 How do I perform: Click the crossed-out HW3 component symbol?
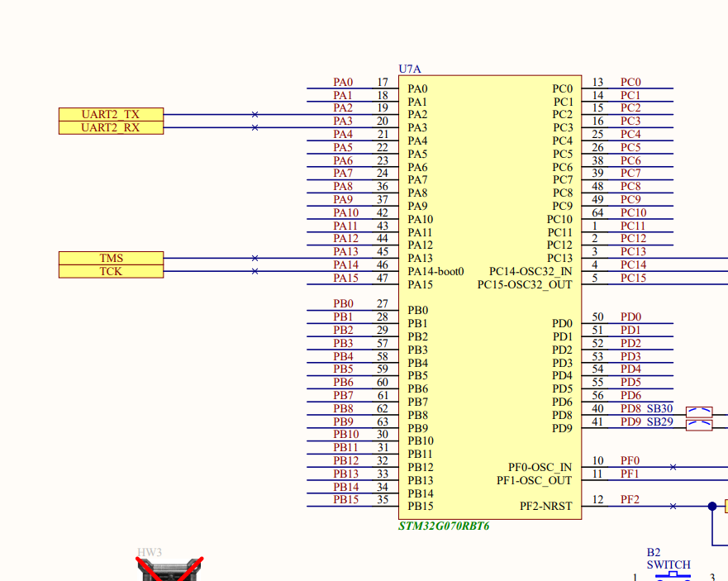click(170, 569)
